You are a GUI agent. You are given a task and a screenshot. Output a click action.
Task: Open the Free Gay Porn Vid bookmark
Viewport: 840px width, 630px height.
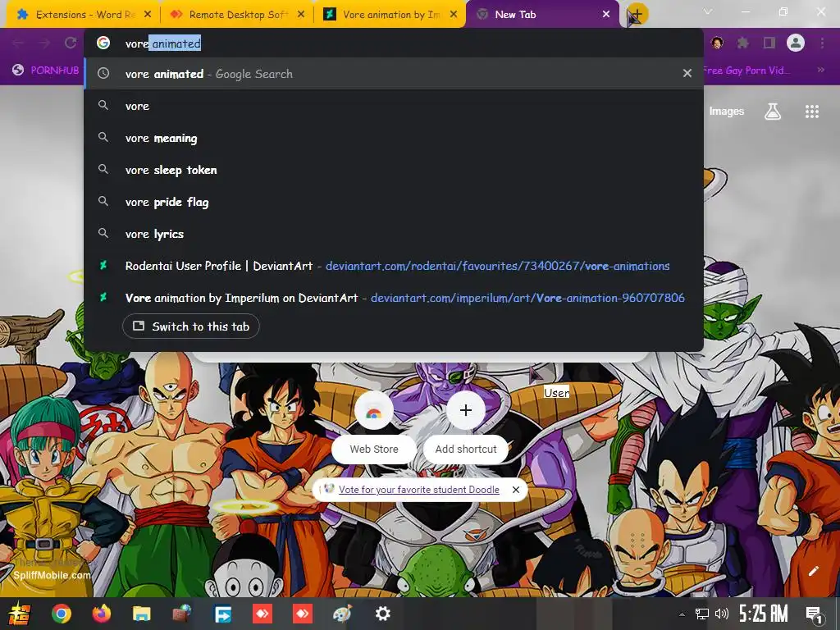746,71
